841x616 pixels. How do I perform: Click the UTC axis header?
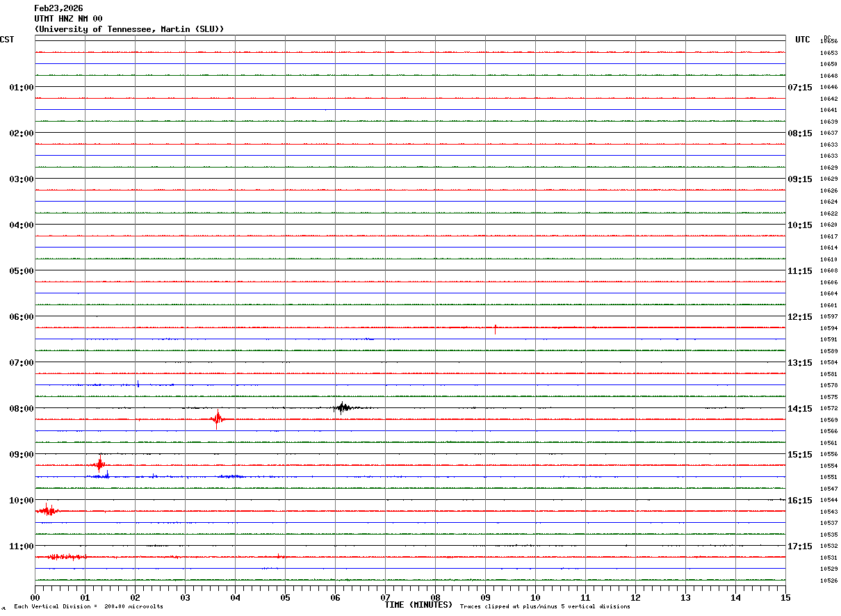click(x=803, y=40)
